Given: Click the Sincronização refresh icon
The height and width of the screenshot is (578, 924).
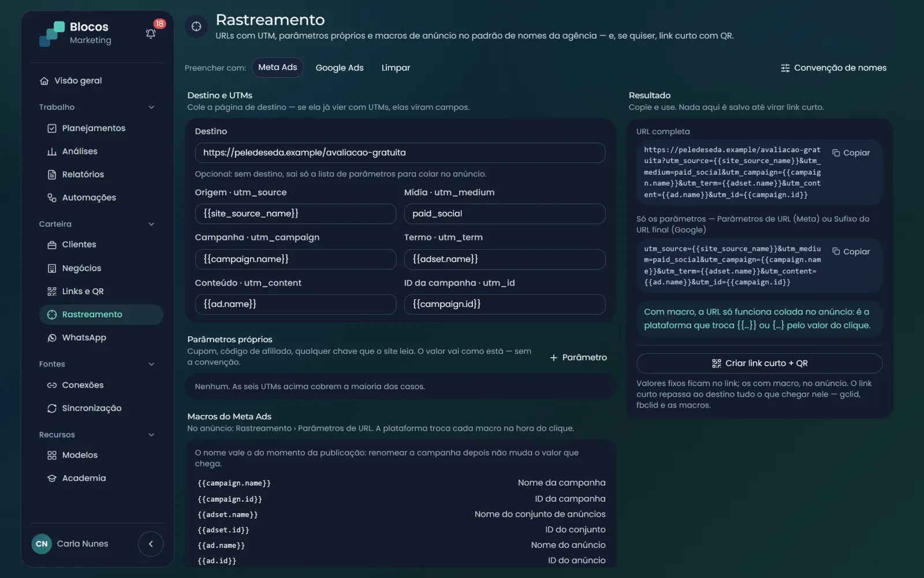Looking at the screenshot, I should 52,408.
